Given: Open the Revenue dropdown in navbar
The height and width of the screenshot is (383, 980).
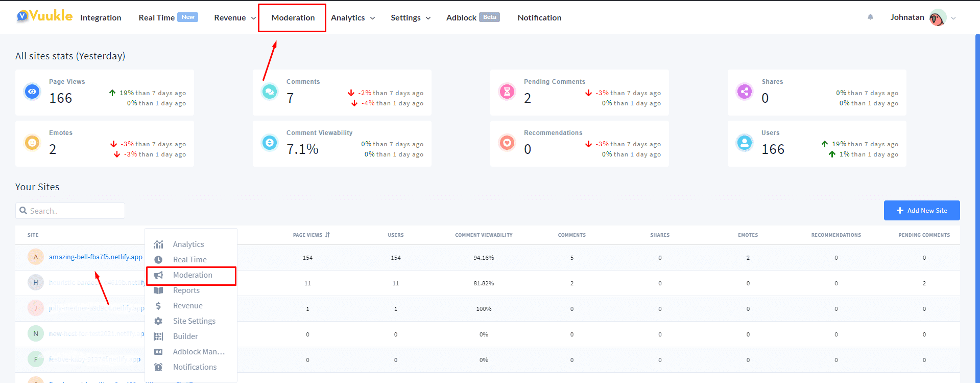Looking at the screenshot, I should [235, 18].
